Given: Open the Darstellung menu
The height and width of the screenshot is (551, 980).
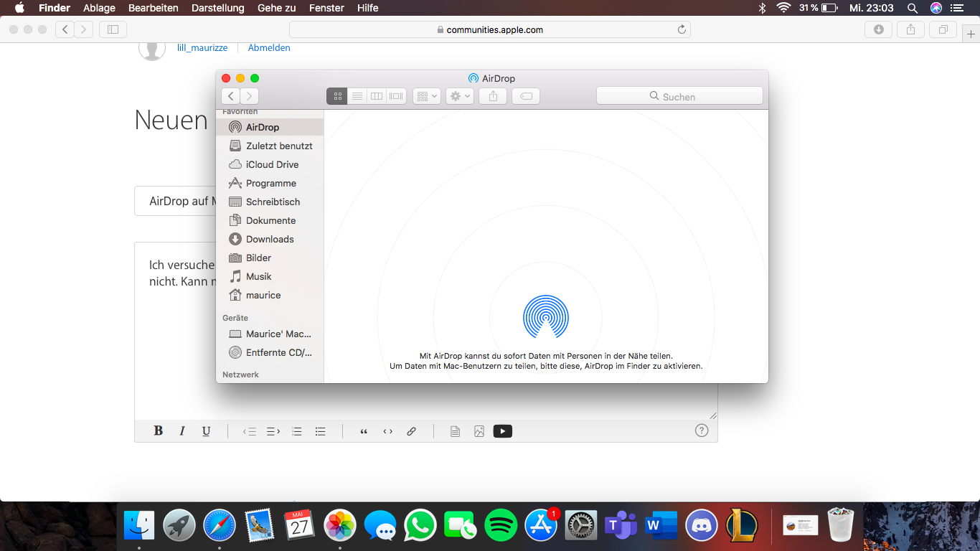Looking at the screenshot, I should 217,8.
